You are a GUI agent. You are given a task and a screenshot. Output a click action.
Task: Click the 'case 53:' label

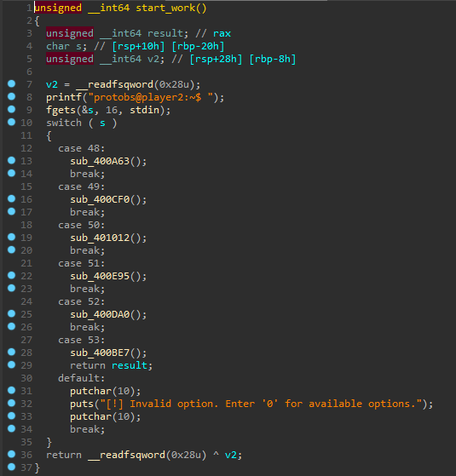(82, 340)
